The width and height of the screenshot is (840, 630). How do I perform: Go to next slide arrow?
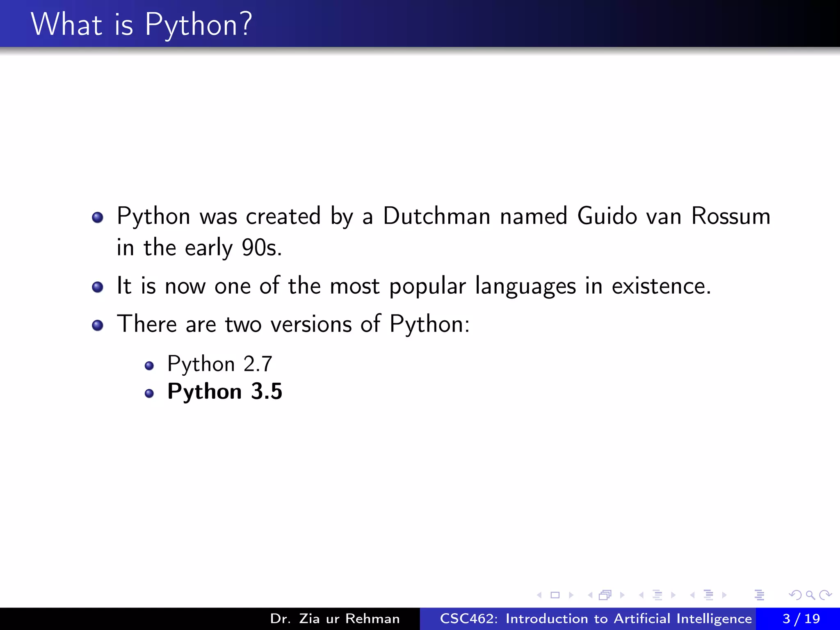[571, 595]
